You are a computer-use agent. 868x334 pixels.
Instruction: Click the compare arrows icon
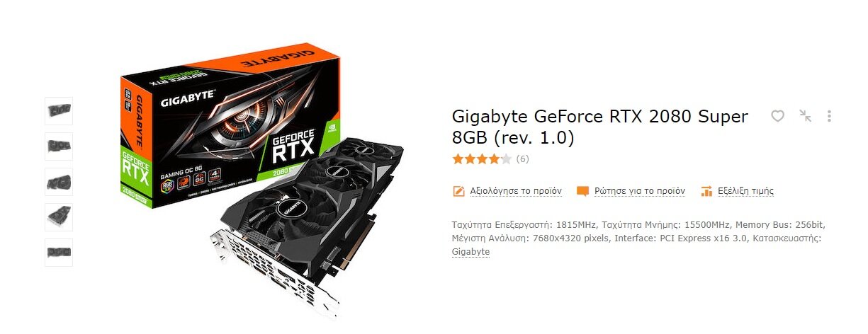click(x=805, y=116)
